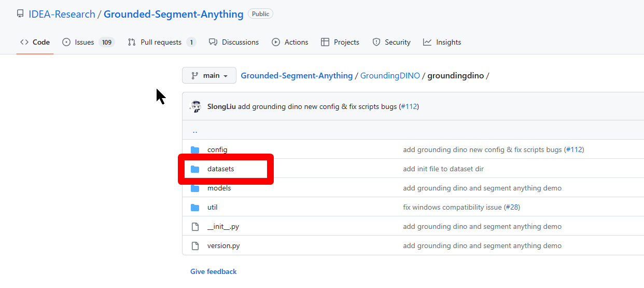The height and width of the screenshot is (288, 644).
Task: Open the latest commit message by SlongLiu
Action: [317, 106]
